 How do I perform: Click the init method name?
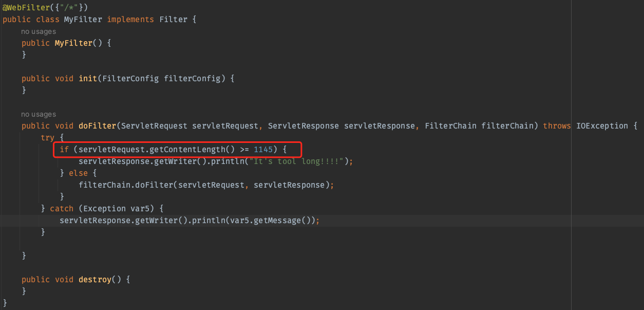[88, 79]
